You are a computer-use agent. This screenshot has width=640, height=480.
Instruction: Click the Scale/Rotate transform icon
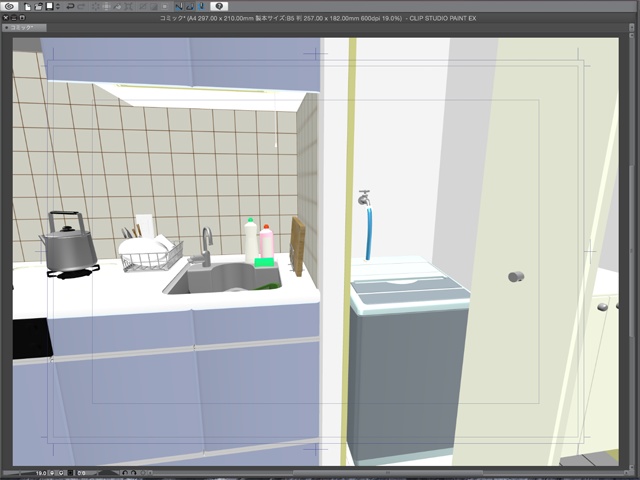(x=128, y=7)
